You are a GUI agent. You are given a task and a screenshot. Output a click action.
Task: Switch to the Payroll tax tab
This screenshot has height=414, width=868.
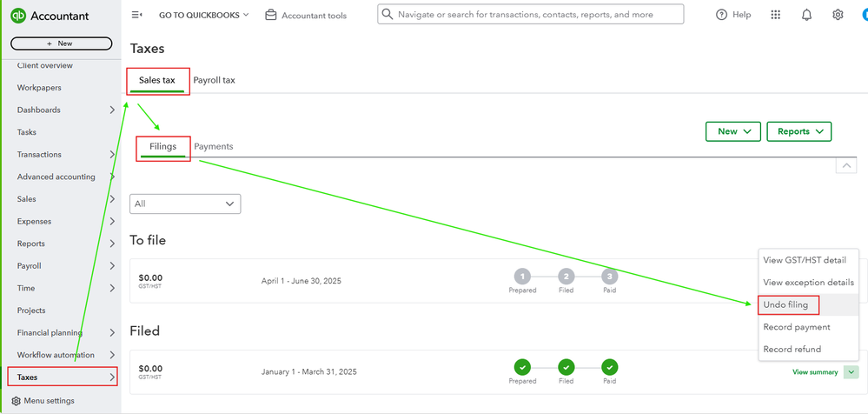(x=214, y=80)
